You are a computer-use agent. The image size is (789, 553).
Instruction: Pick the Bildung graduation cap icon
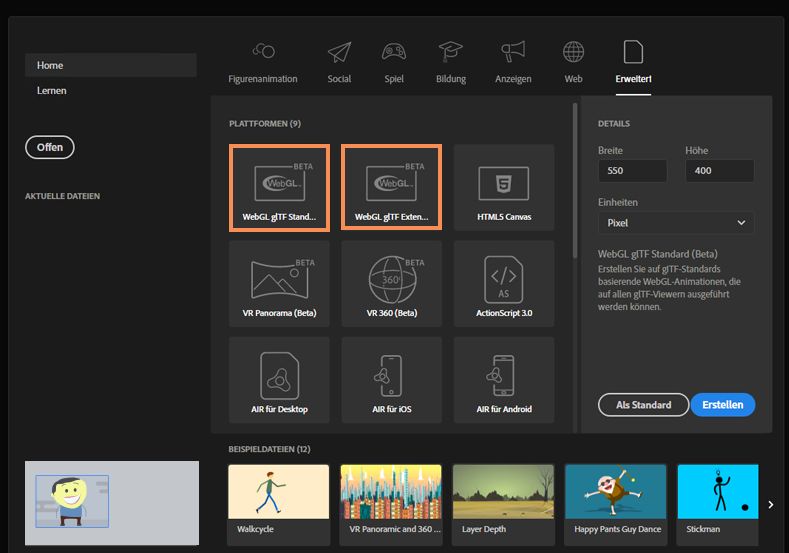450,51
